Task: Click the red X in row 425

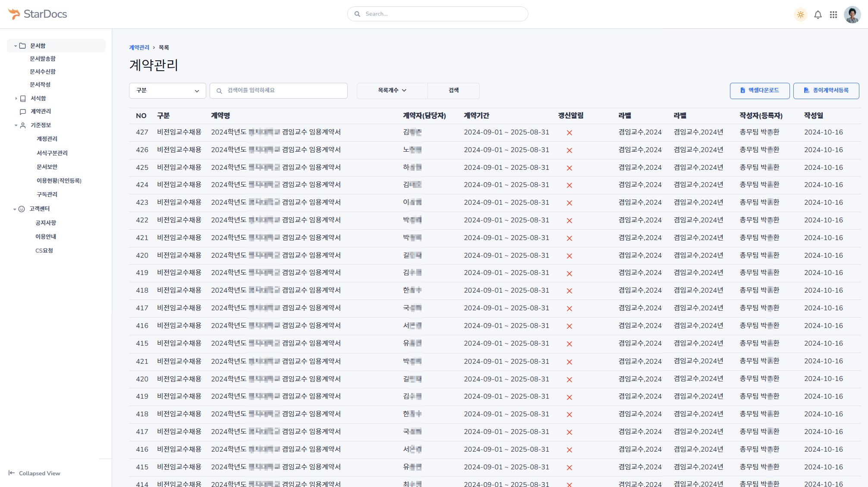Action: (x=569, y=168)
